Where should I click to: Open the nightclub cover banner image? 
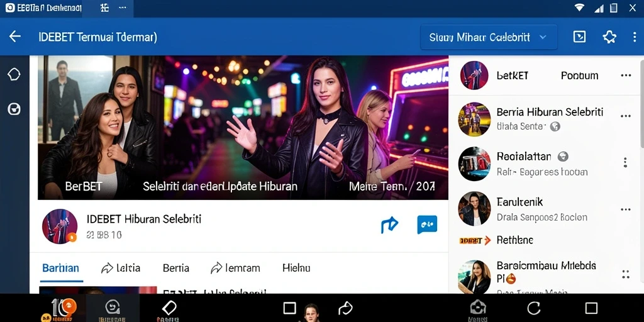tap(243, 128)
